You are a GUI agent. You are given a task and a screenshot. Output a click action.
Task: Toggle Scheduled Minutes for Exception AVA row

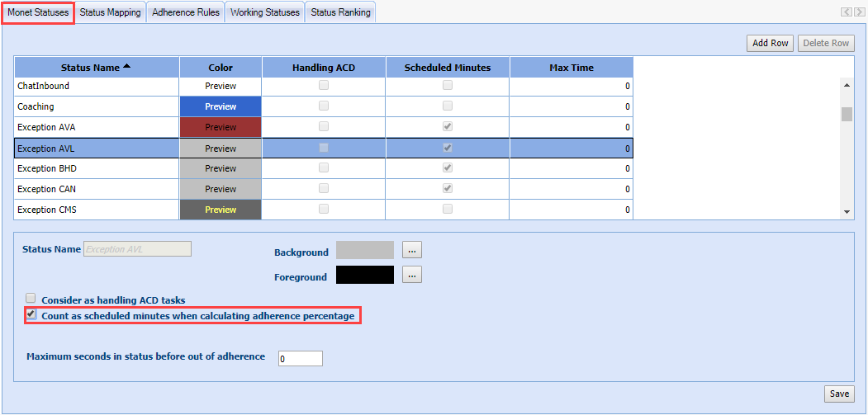(x=447, y=127)
